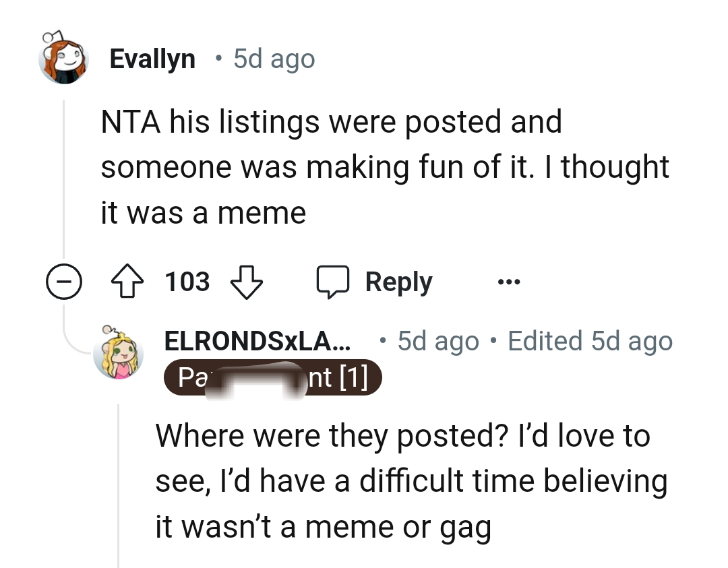
Task: Open username Evallyn's profile
Action: [x=152, y=59]
